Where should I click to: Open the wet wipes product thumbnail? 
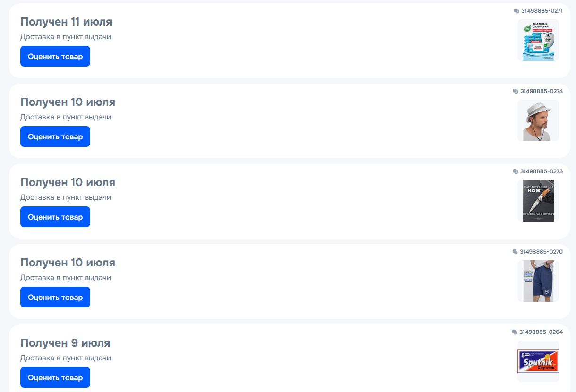pyautogui.click(x=538, y=40)
